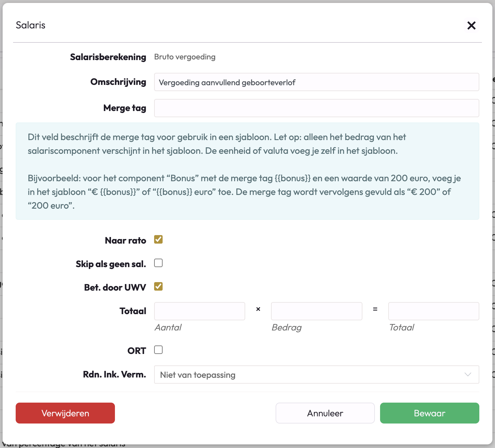Click the multiplication sign between Aantal and Bedrag

[x=258, y=309]
